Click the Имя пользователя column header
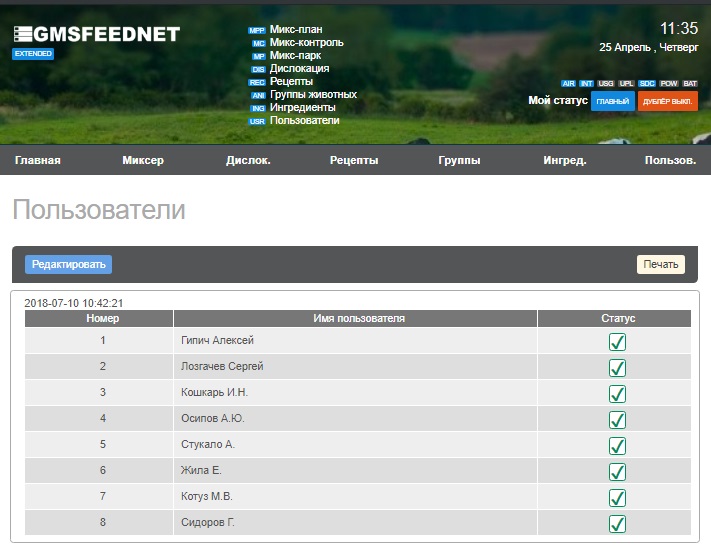The image size is (711, 554). pos(356,318)
